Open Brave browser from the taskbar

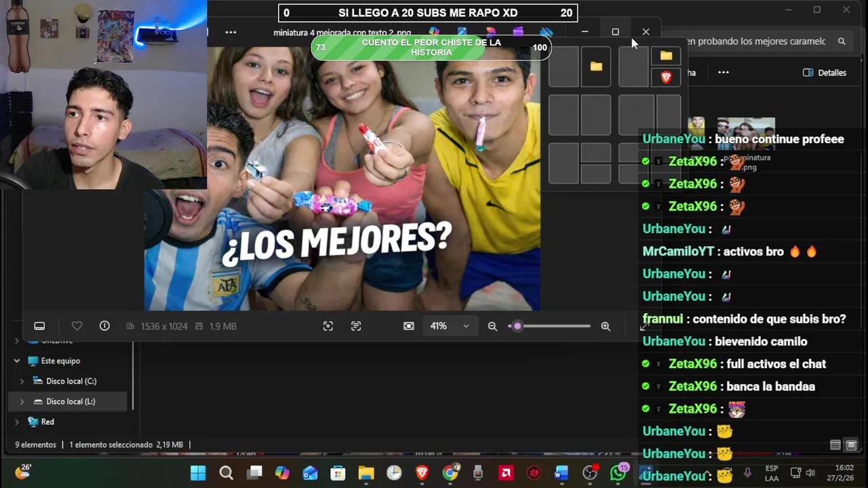422,473
